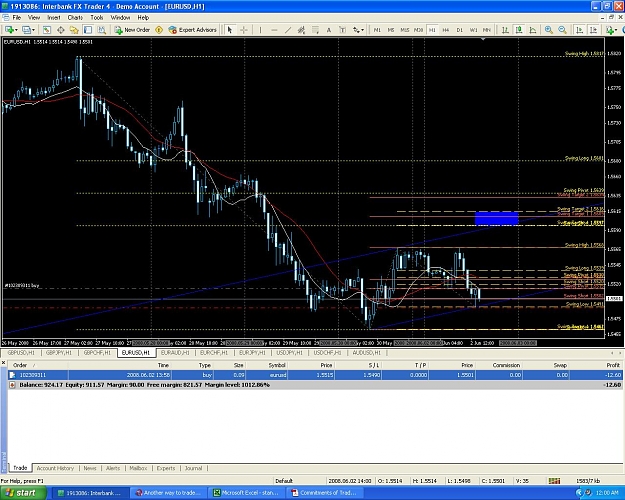
Task: Click the Windows start button
Action: pyautogui.click(x=23, y=493)
